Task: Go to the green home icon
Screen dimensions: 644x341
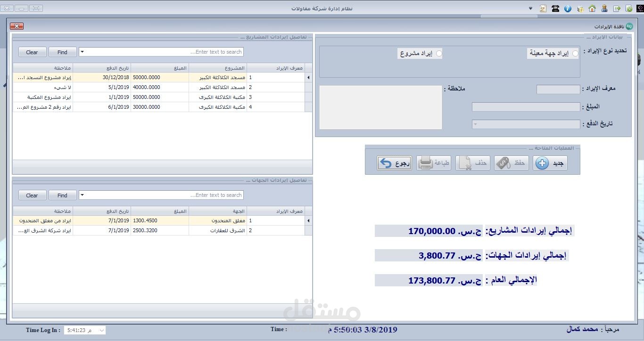Action: [592, 8]
